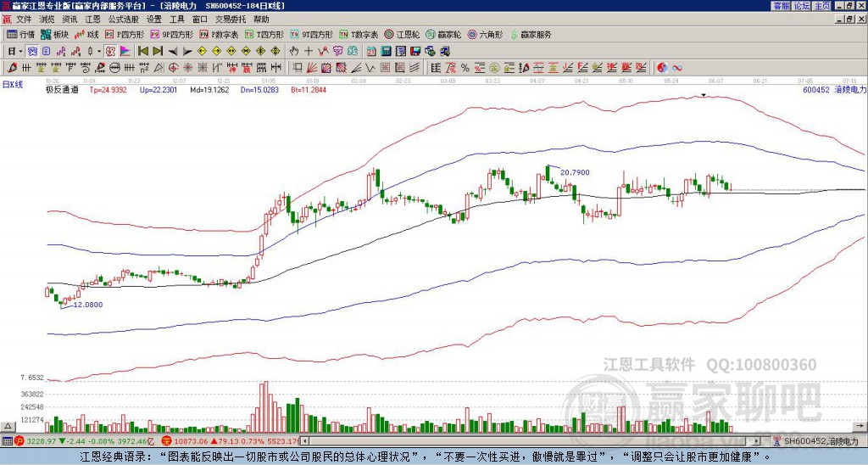Open the 资讯 menu

pyautogui.click(x=70, y=20)
